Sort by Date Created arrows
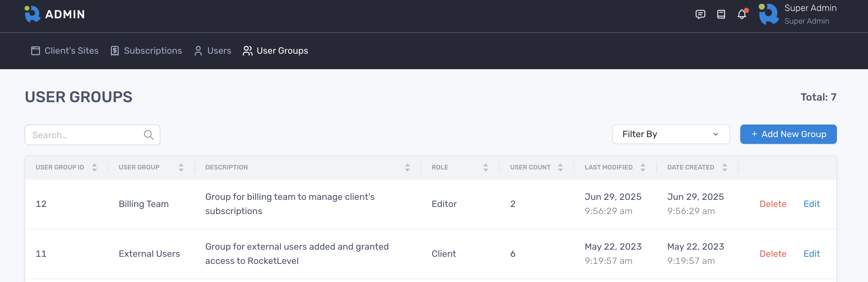Viewport: 868px width, 282px height. 725,168
